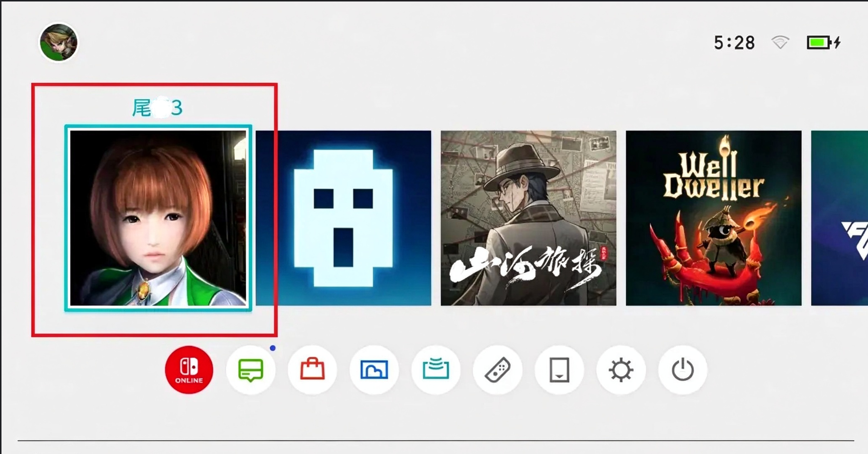Click the 5:28 clock display
The image size is (868, 454).
pyautogui.click(x=734, y=43)
